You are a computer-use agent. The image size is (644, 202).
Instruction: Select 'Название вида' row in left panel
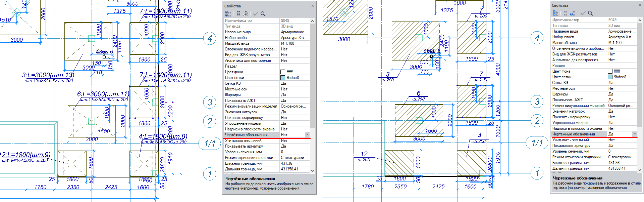[252, 32]
